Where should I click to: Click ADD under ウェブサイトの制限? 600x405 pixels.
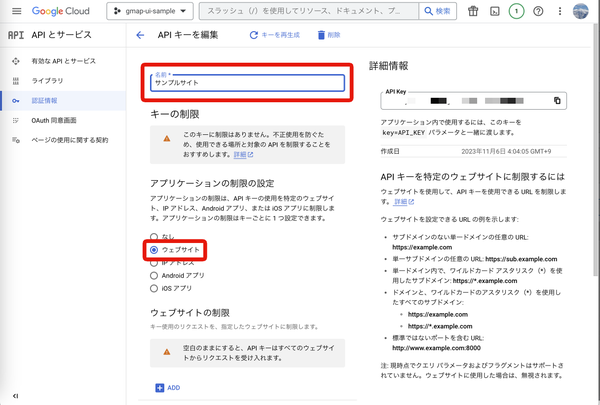tap(168, 388)
